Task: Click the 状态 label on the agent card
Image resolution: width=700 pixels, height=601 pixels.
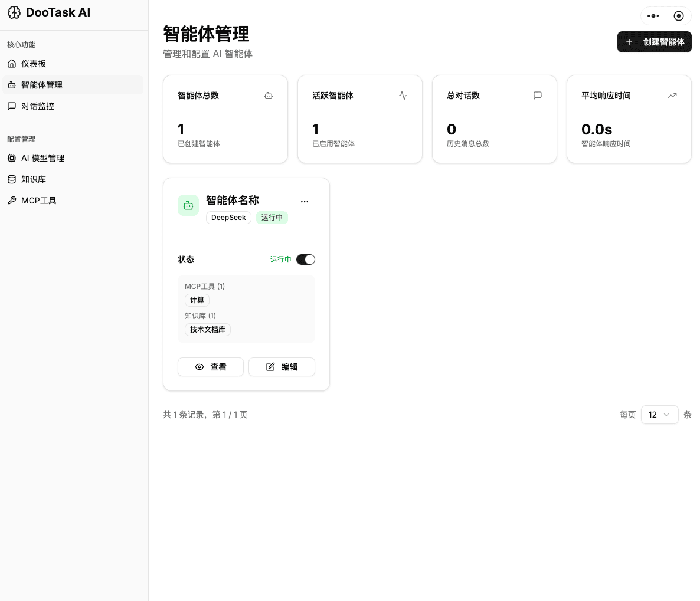Action: (186, 260)
